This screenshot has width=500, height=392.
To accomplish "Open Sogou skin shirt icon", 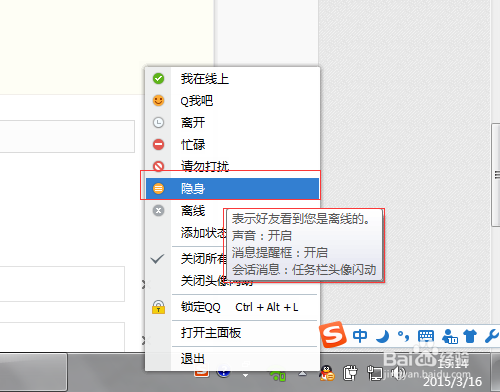I will pos(470,336).
